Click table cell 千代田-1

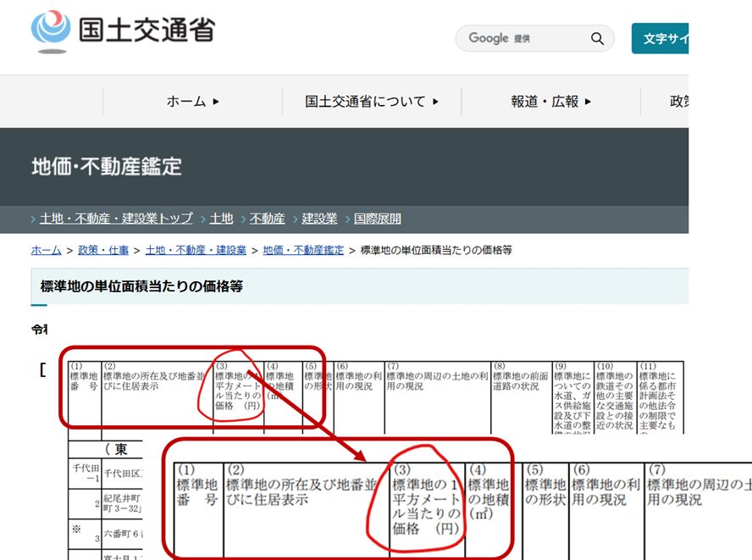(86, 473)
